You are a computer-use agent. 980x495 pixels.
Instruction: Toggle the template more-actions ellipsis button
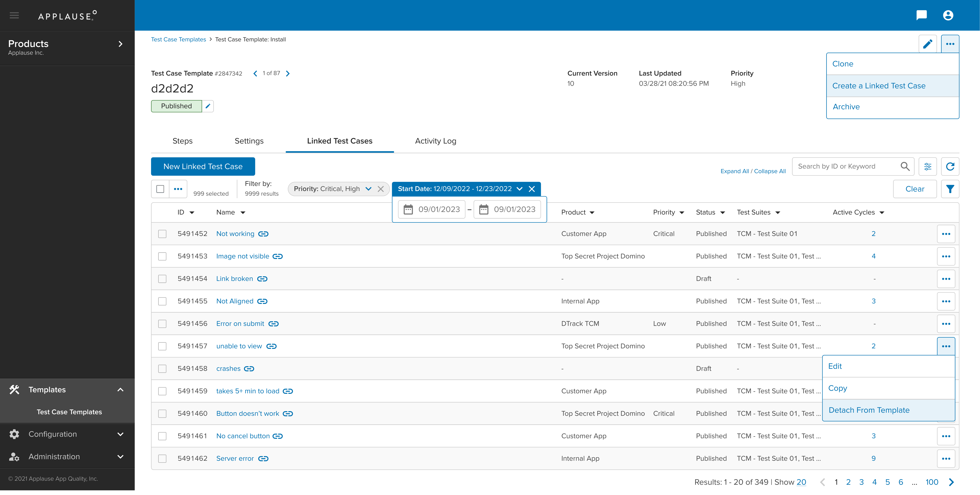950,44
